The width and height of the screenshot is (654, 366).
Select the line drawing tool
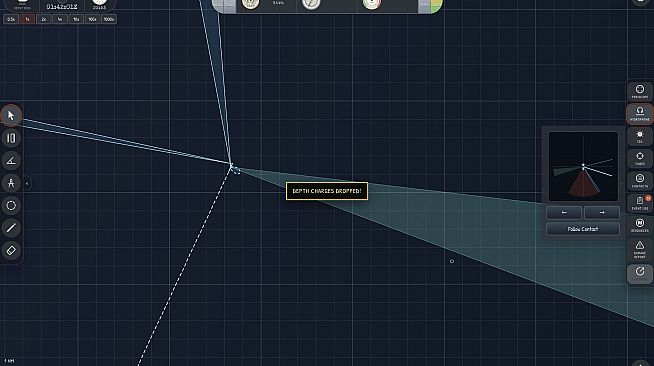coord(11,228)
